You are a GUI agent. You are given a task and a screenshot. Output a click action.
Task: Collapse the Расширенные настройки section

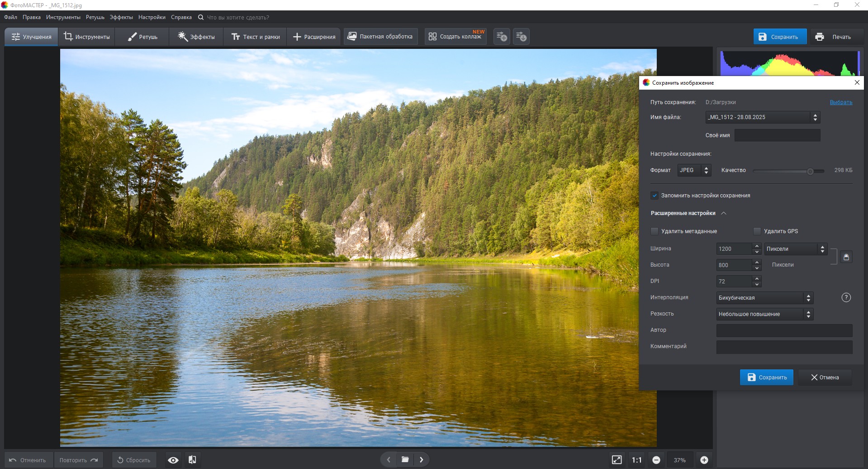723,213
